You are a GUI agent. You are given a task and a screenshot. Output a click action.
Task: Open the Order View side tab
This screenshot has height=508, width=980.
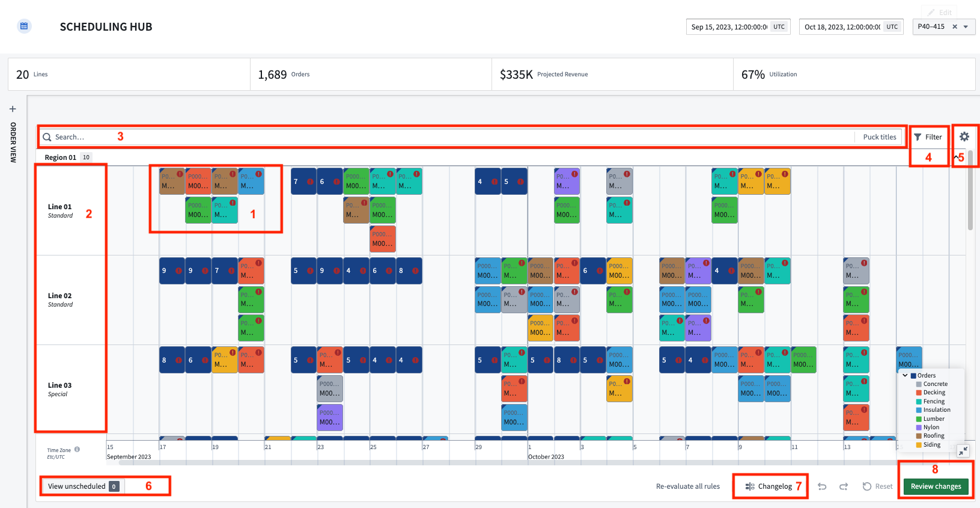click(13, 142)
